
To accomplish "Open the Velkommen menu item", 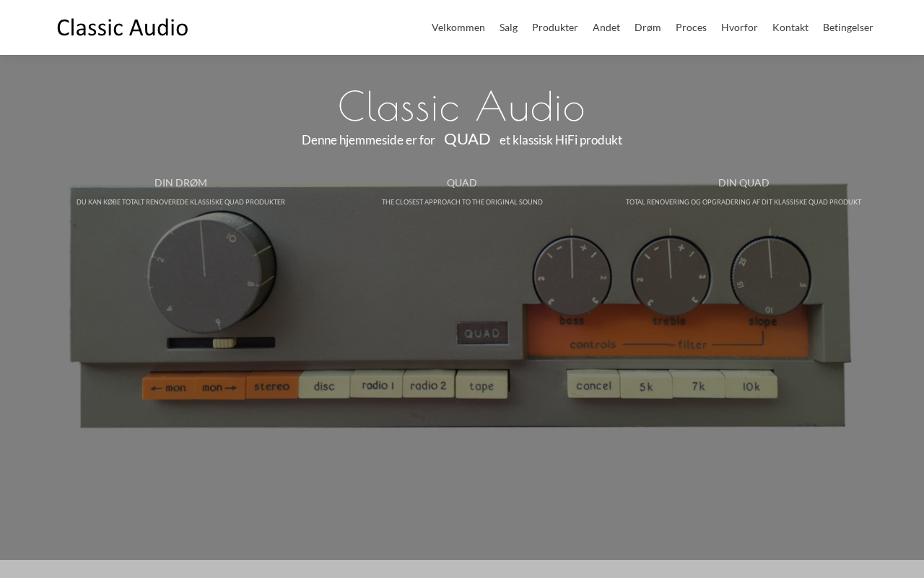I will tap(458, 27).
